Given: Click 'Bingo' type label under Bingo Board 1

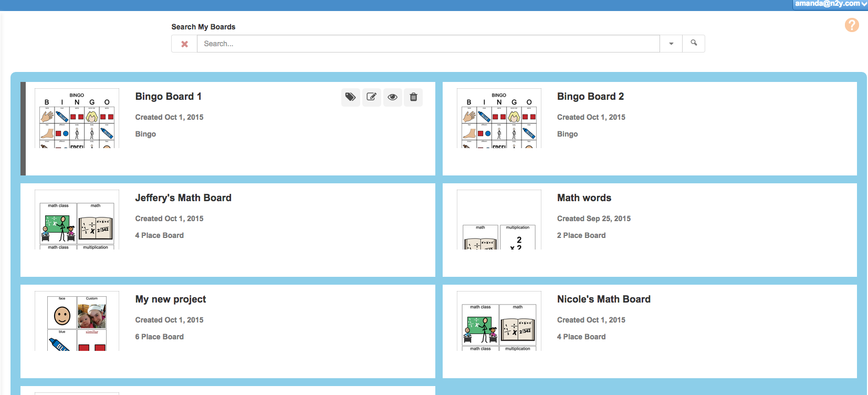Looking at the screenshot, I should (145, 134).
